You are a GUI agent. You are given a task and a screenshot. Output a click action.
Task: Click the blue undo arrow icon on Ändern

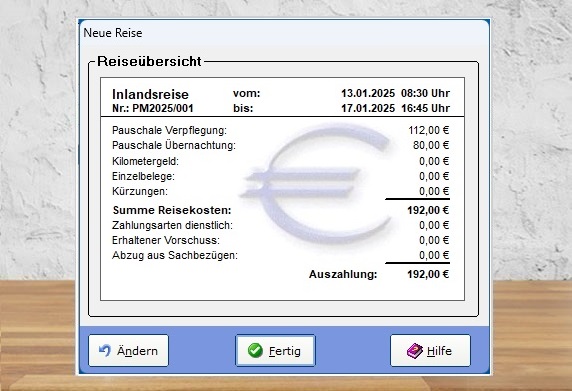point(105,351)
